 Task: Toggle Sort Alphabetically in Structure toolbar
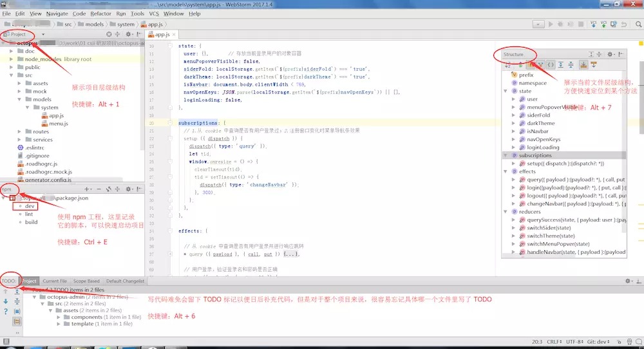(x=508, y=65)
